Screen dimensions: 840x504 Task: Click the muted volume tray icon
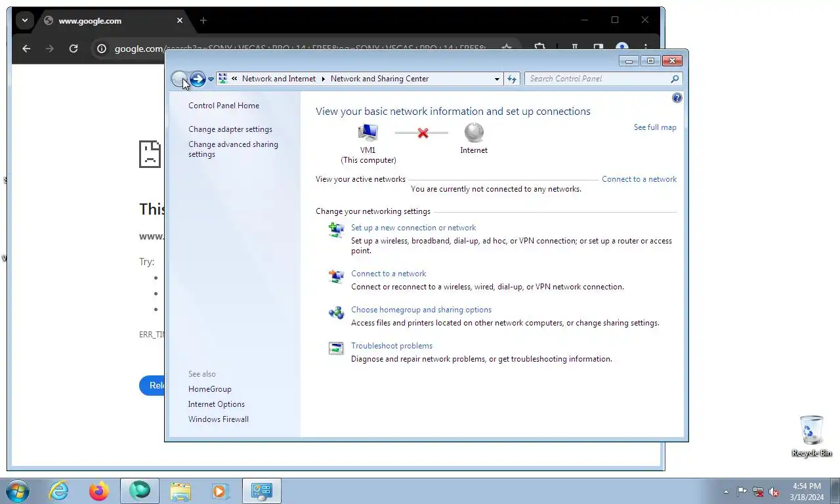774,492
